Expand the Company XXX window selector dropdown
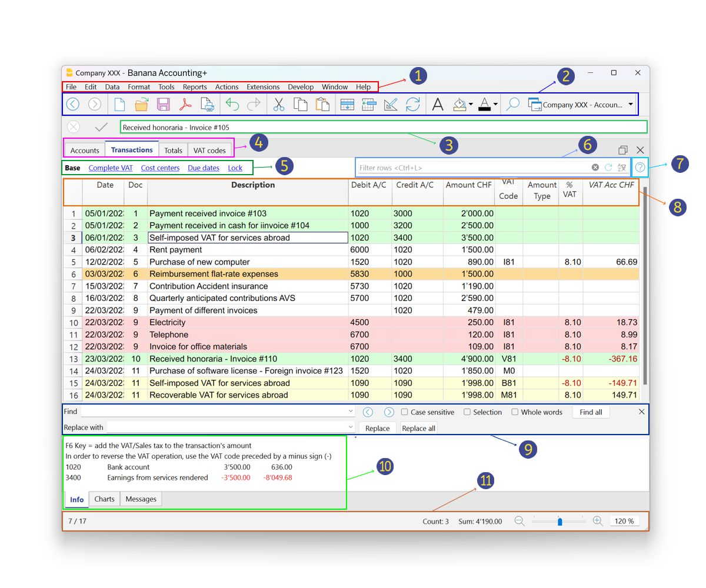This screenshot has height=588, width=706. pos(631,104)
